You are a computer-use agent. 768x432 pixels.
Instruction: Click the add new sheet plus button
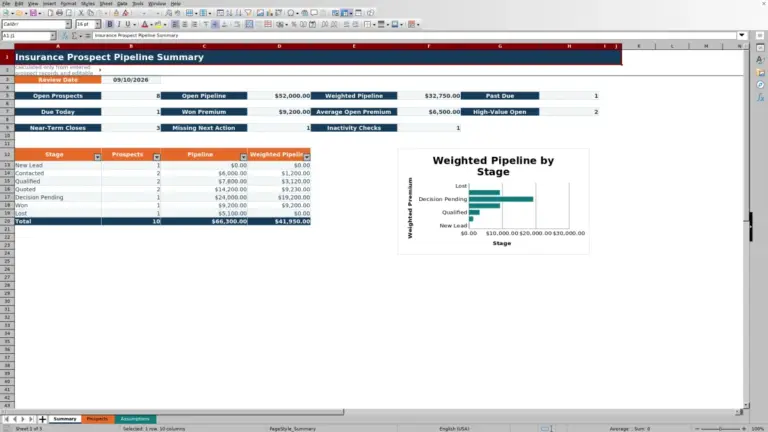point(42,419)
